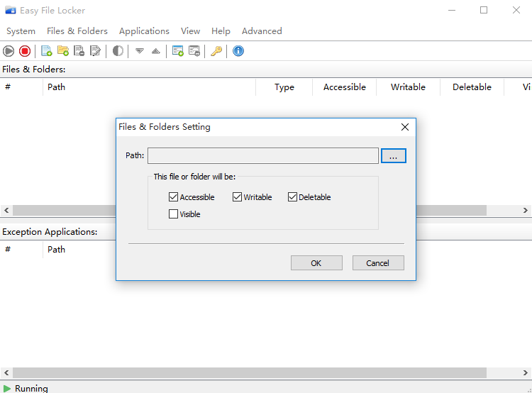Click the Cancel button
Image resolution: width=532 pixels, height=393 pixels.
click(377, 263)
